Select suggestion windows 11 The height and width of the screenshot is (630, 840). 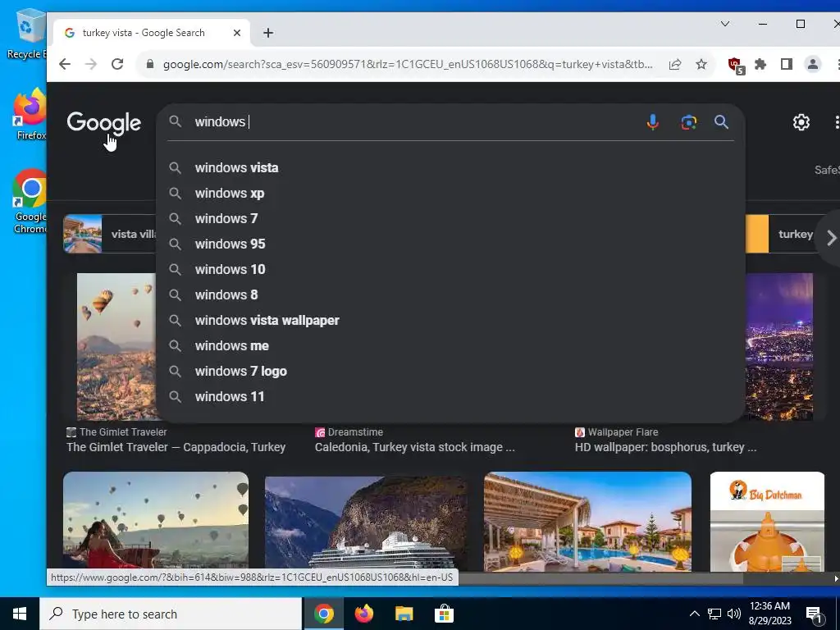coord(451,396)
